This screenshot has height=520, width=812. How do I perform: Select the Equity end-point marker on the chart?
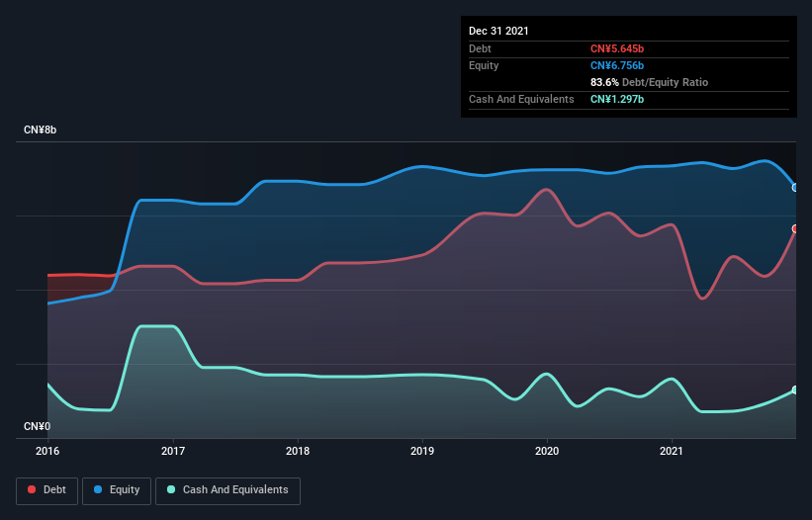[x=795, y=187]
